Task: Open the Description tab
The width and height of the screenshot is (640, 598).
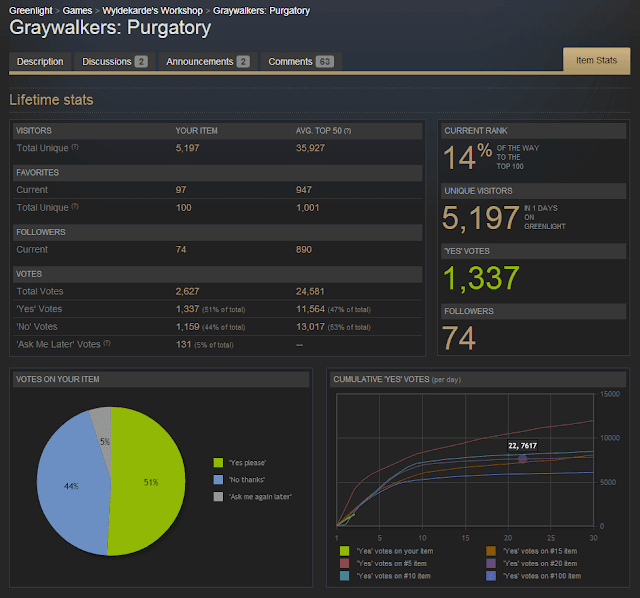Action: 40,62
